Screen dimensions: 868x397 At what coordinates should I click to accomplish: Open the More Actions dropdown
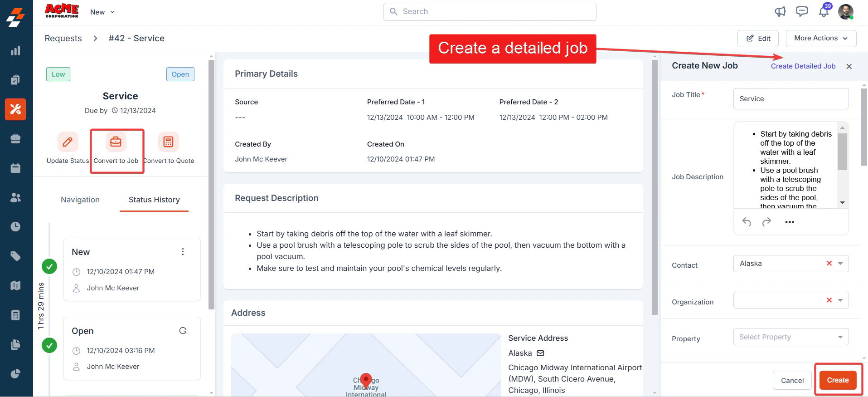[821, 39]
